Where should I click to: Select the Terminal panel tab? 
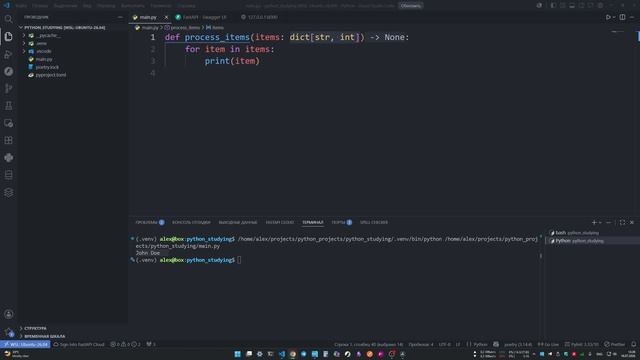pos(313,222)
